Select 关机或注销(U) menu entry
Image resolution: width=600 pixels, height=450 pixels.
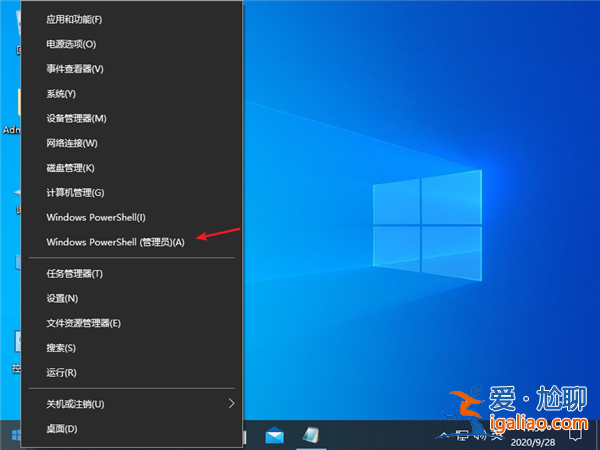tap(131, 404)
